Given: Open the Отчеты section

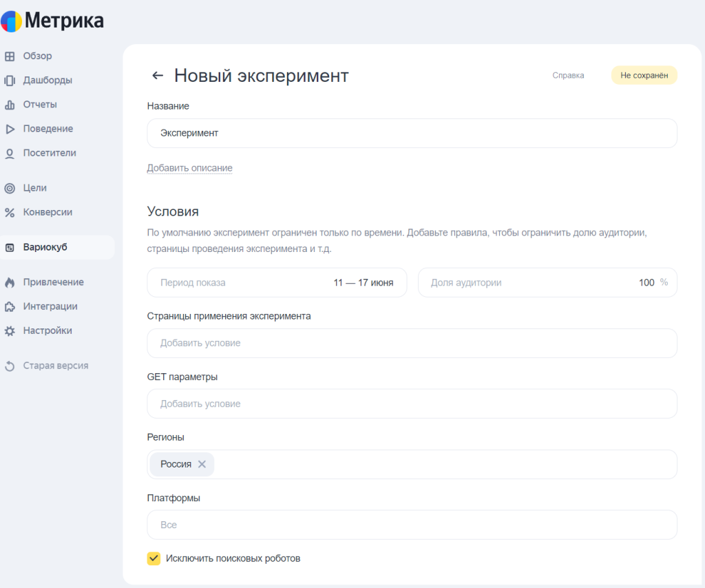Looking at the screenshot, I should (40, 105).
